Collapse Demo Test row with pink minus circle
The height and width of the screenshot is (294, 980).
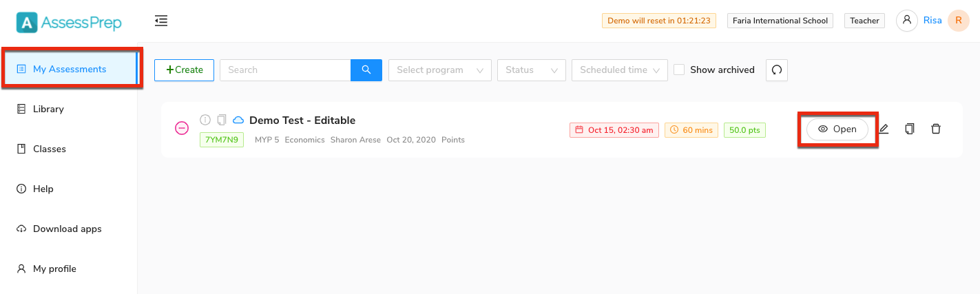point(182,128)
